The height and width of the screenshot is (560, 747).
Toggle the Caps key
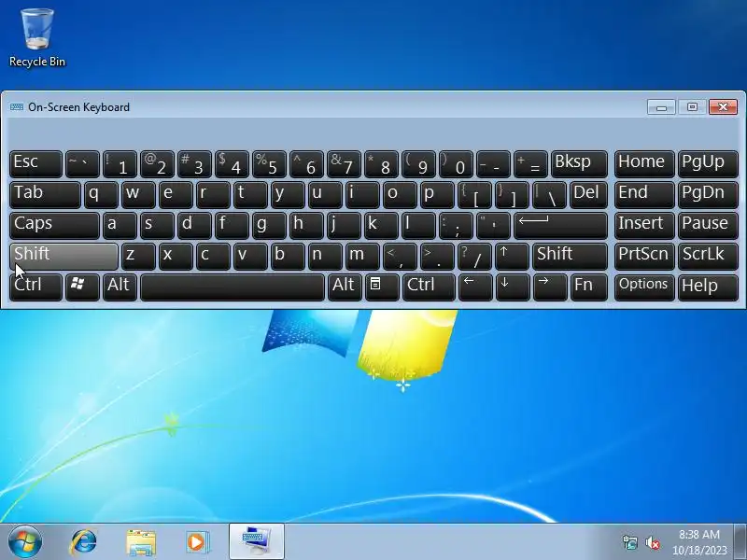54,226
